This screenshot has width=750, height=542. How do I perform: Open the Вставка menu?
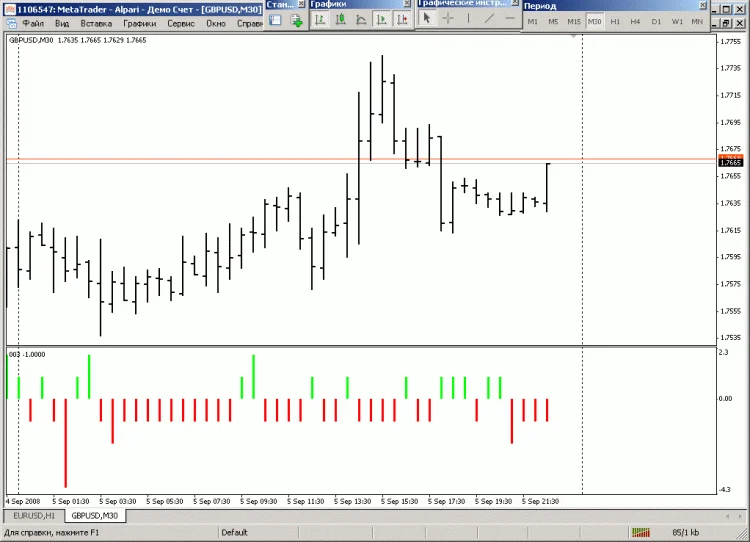click(x=96, y=23)
